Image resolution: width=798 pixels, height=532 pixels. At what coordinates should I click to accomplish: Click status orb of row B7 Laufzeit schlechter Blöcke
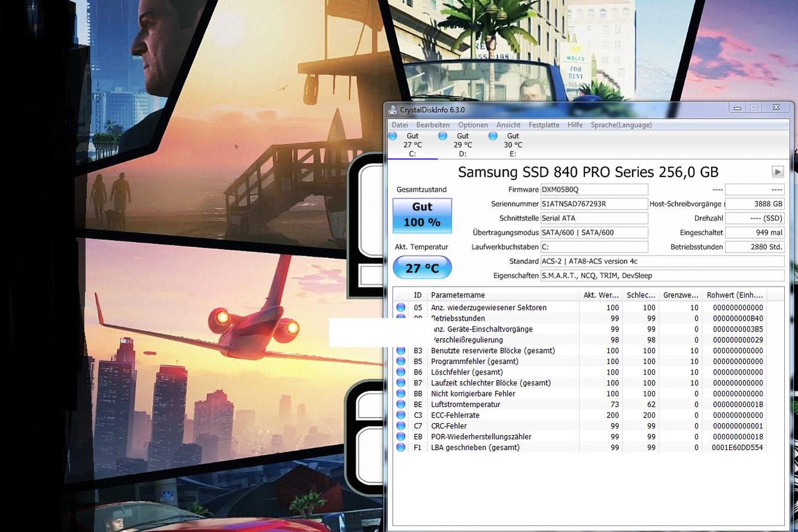point(400,383)
